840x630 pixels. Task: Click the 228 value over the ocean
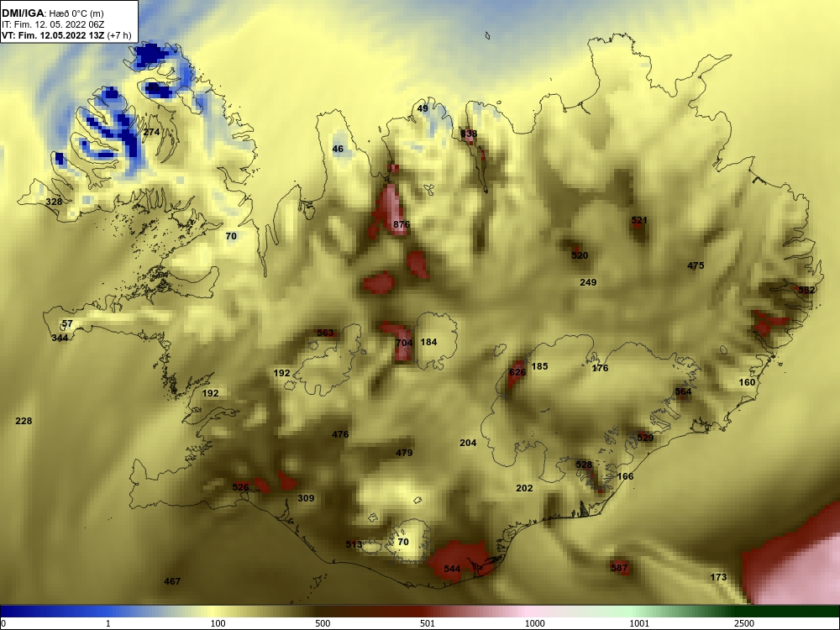[24, 421]
